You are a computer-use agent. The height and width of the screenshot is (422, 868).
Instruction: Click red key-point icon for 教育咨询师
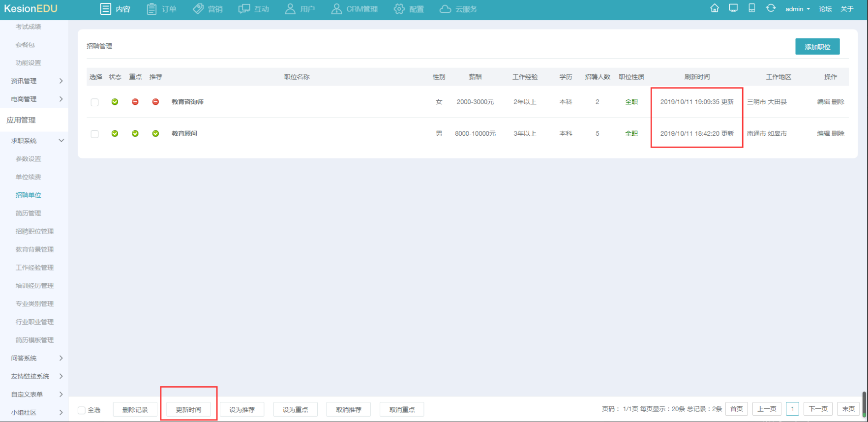(135, 102)
